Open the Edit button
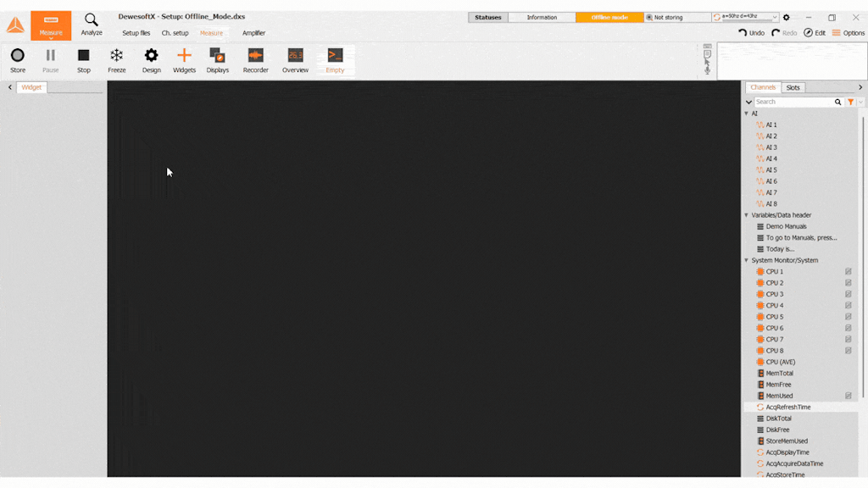868x488 pixels. [815, 33]
